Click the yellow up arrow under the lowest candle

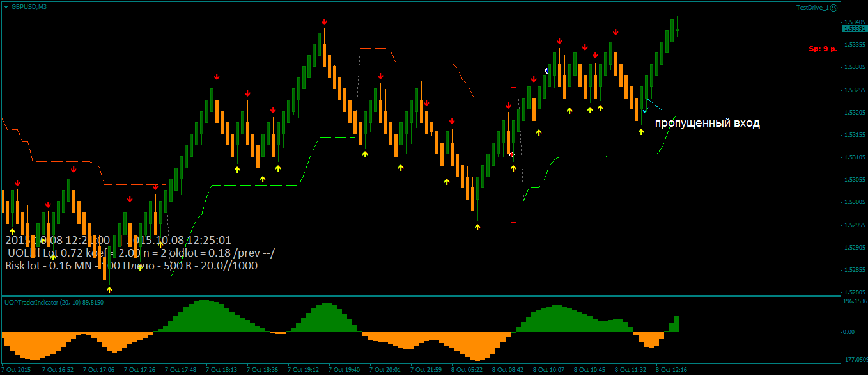(x=109, y=290)
